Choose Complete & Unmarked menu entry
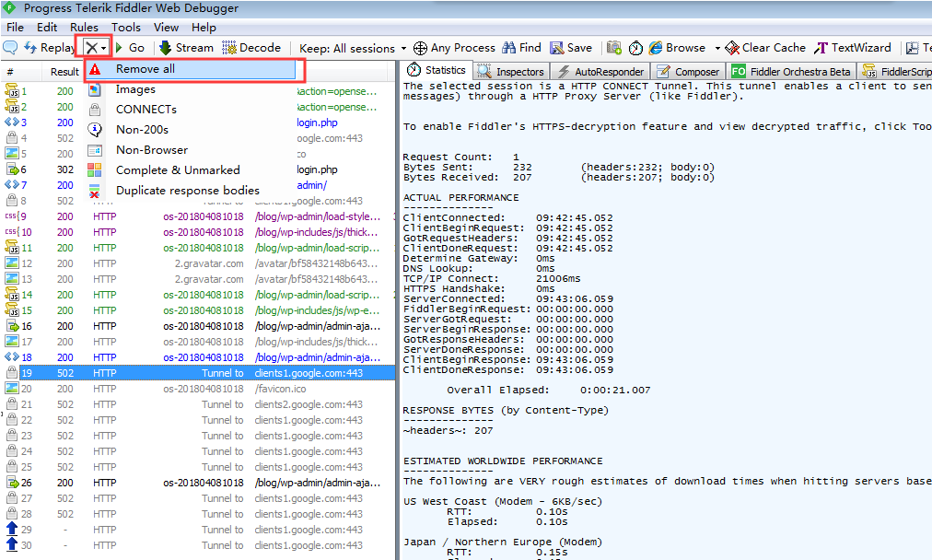Image resolution: width=932 pixels, height=560 pixels. click(191, 170)
